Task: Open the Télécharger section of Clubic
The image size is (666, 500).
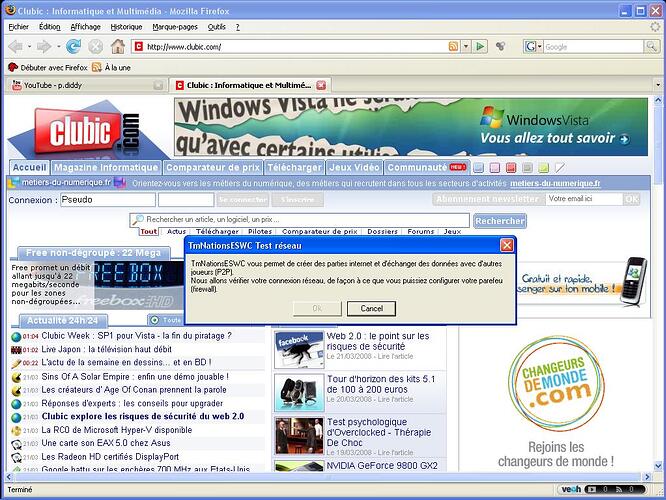Action: [295, 168]
